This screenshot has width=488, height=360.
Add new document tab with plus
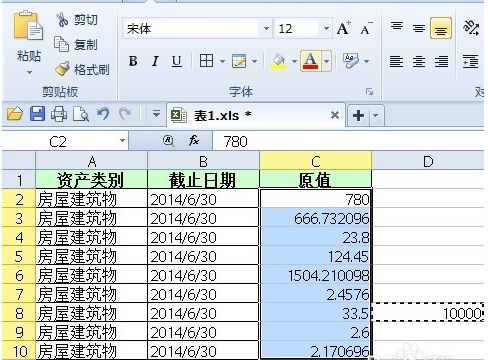(x=358, y=116)
